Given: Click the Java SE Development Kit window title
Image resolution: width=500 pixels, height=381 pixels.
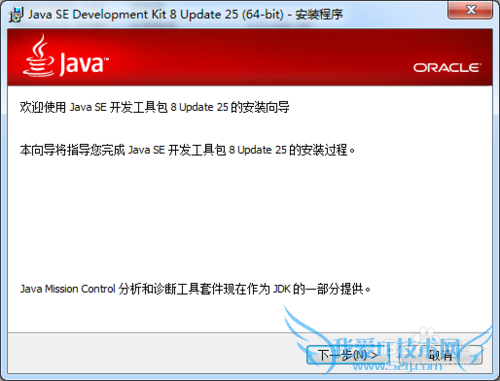Looking at the screenshot, I should click(x=185, y=14).
